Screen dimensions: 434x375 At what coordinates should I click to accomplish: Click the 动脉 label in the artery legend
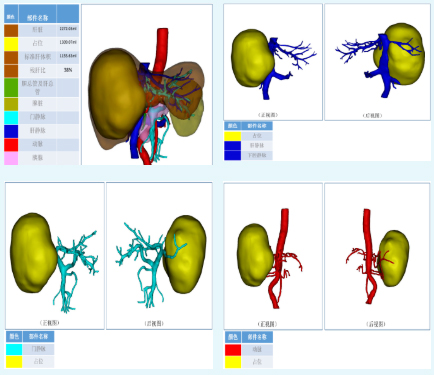pos(257,350)
